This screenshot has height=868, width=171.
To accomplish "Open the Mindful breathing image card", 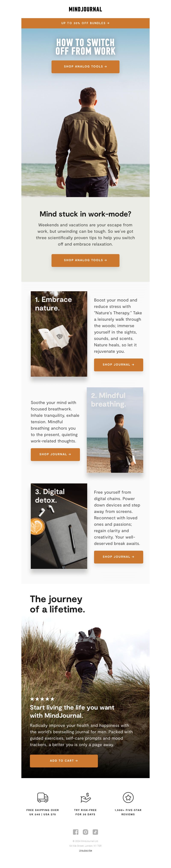I will coord(115,430).
